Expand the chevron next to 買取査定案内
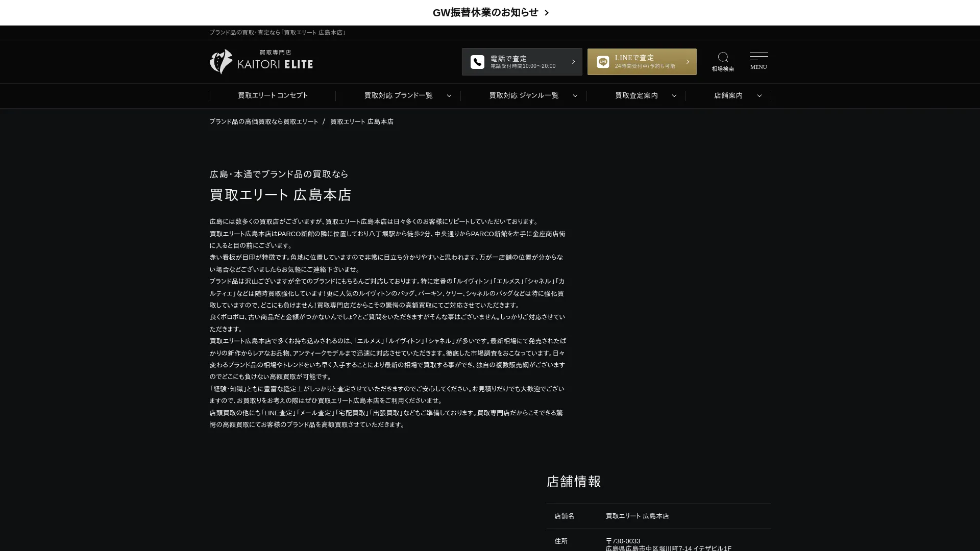The image size is (980, 551). point(674,95)
